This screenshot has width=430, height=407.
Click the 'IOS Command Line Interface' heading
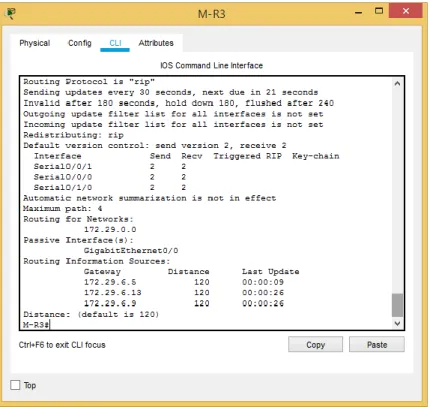(x=211, y=65)
